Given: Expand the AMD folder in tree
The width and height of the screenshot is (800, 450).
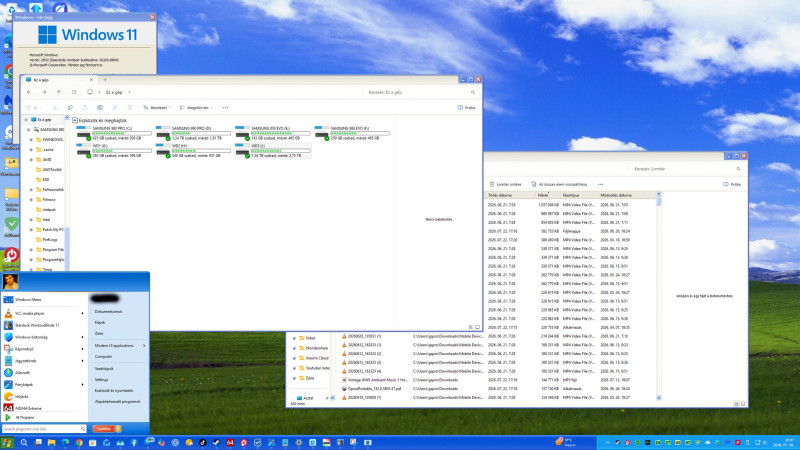Looking at the screenshot, I should pos(31,160).
